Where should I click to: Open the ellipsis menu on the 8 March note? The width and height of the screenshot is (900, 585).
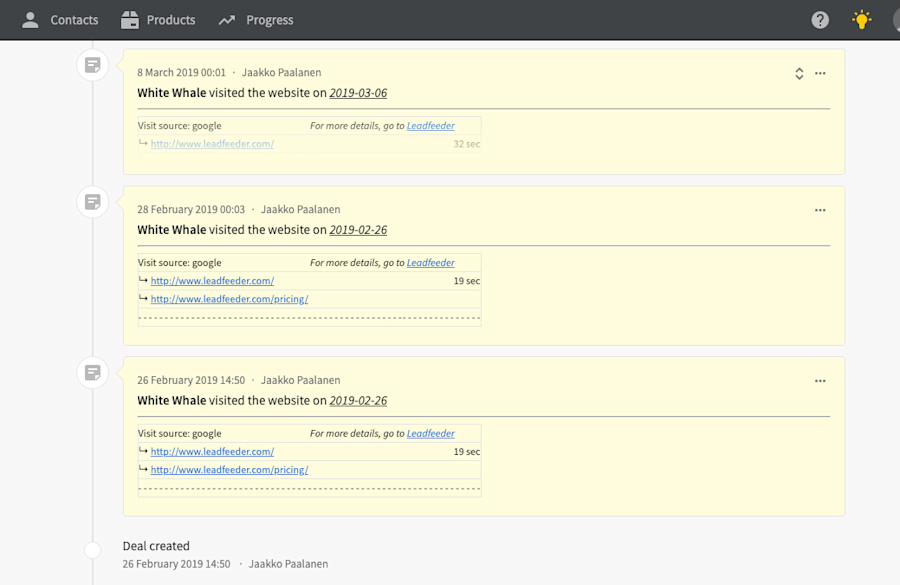(x=820, y=72)
